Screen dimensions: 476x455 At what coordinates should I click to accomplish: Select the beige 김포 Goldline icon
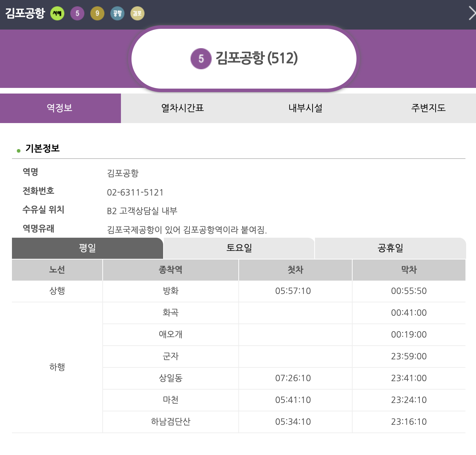[x=137, y=14]
